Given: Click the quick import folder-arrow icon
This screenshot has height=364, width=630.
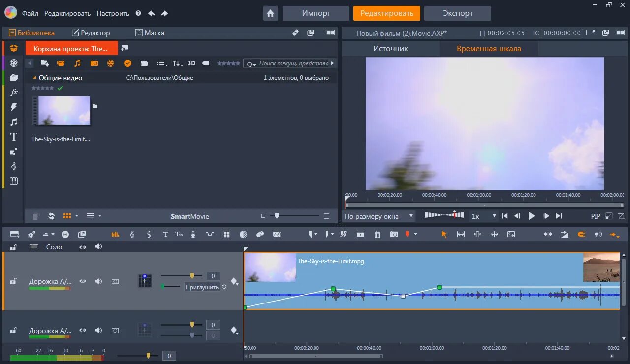Looking at the screenshot, I should (45, 63).
